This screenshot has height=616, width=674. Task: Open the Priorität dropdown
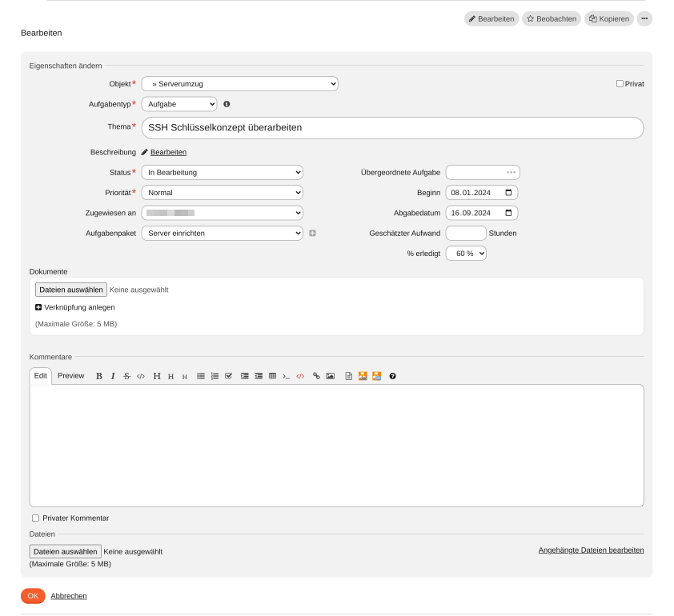pos(222,192)
